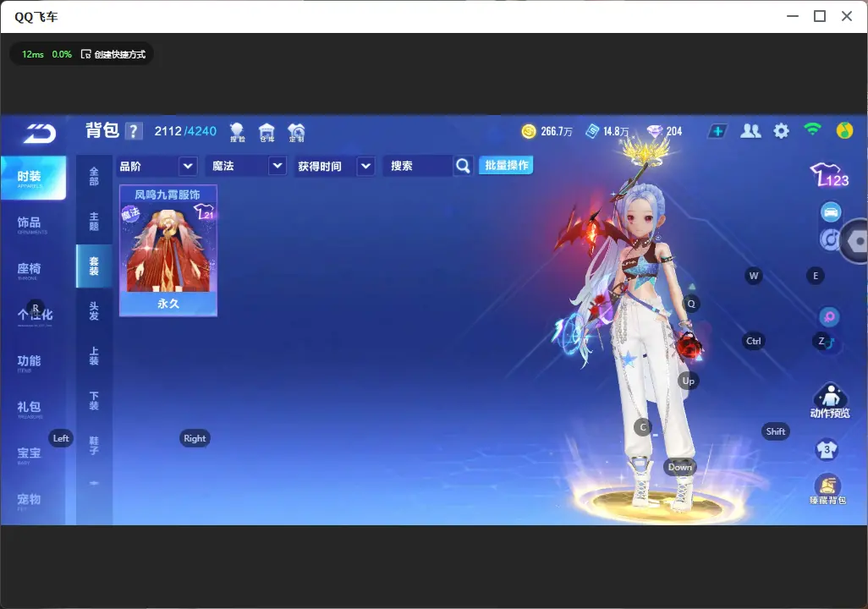This screenshot has width=868, height=609.
Task: Click the QQ飞车 logo icon in the top-left corner
Action: point(39,134)
